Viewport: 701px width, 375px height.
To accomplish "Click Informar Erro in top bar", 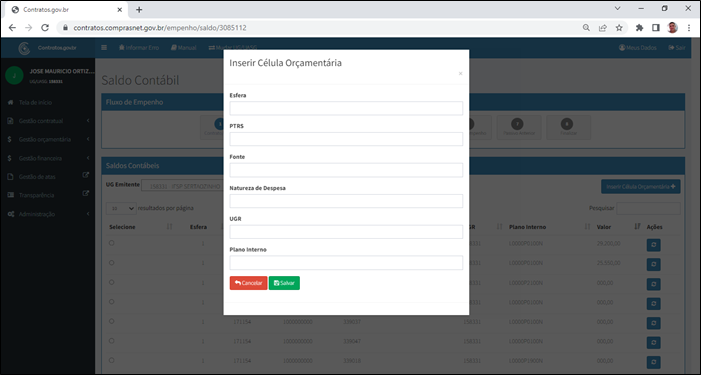I will (139, 47).
